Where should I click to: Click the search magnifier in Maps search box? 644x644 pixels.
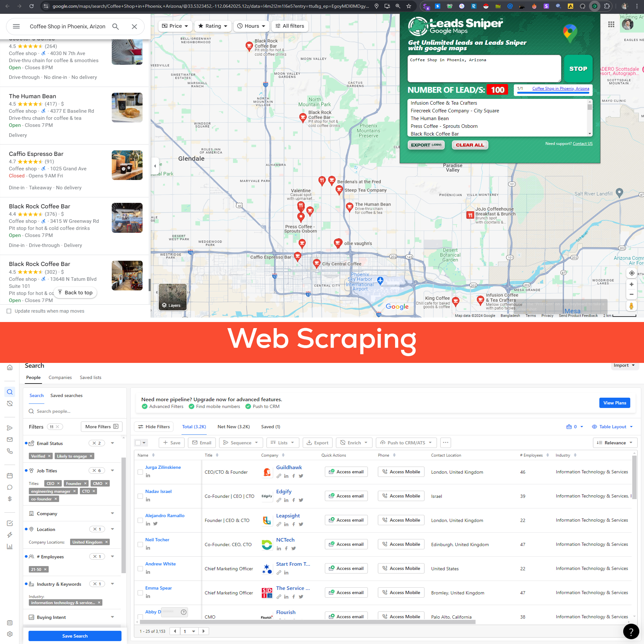tap(115, 26)
